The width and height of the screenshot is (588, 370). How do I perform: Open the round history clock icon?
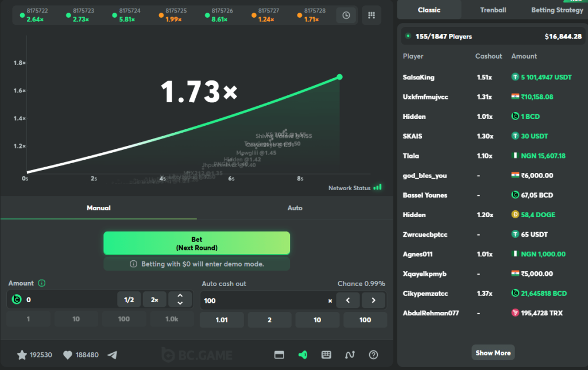point(346,16)
